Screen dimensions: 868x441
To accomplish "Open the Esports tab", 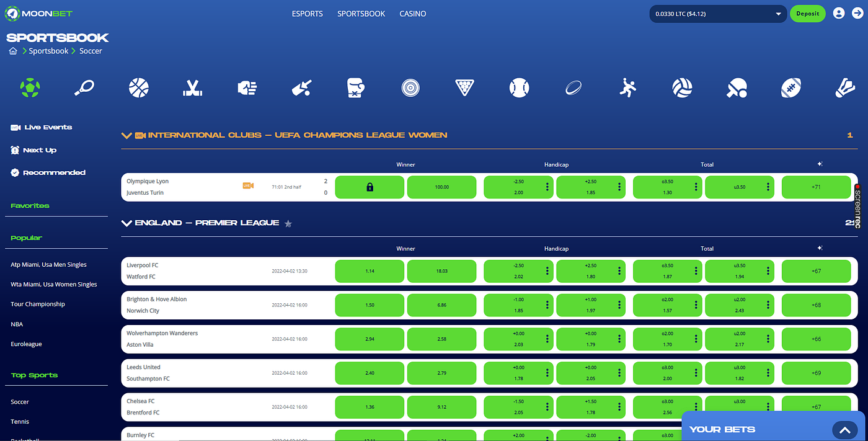I will [308, 14].
